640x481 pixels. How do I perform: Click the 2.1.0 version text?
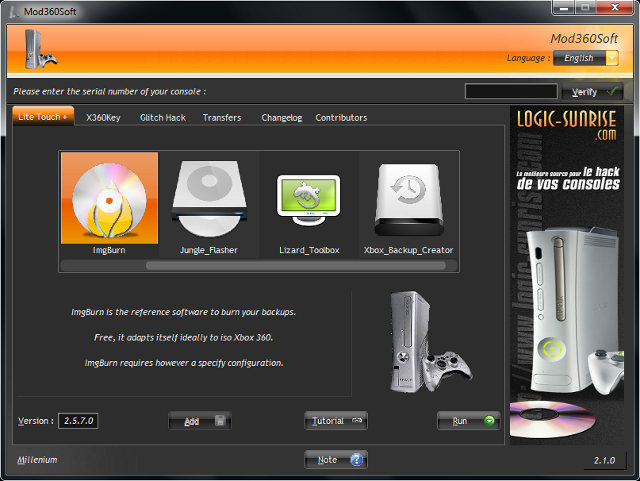click(x=604, y=460)
